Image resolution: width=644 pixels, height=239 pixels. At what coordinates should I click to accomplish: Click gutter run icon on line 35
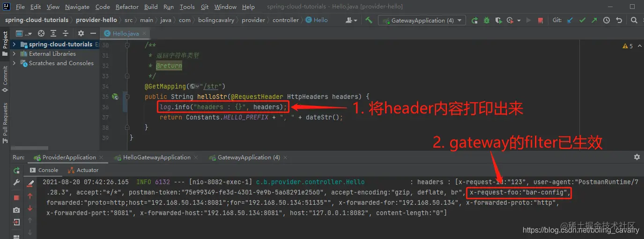click(x=115, y=97)
